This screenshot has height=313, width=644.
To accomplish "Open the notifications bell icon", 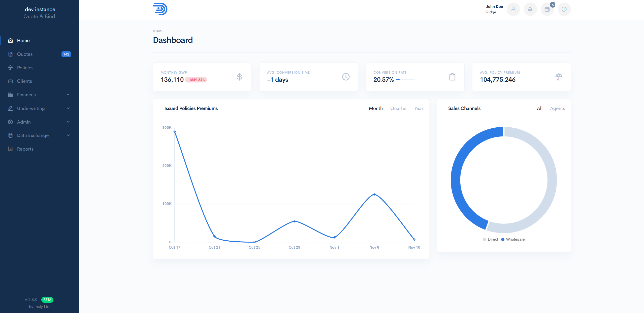I will tap(530, 9).
